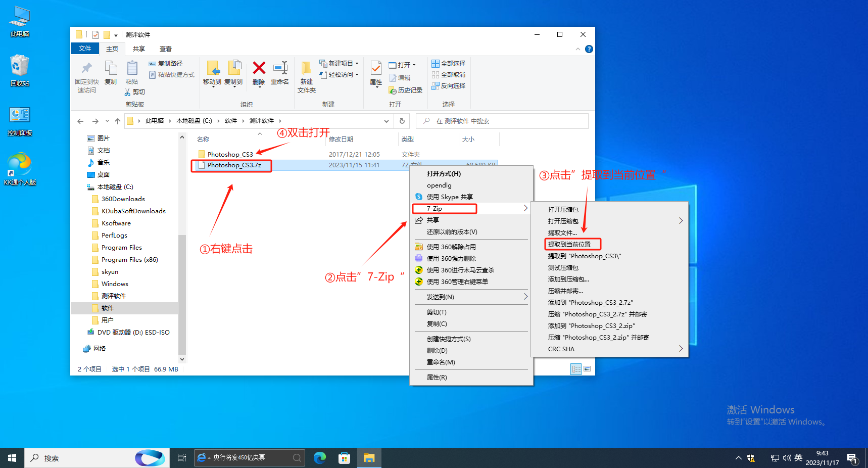
Task: Open the Control Panel desktop icon
Action: 20,121
